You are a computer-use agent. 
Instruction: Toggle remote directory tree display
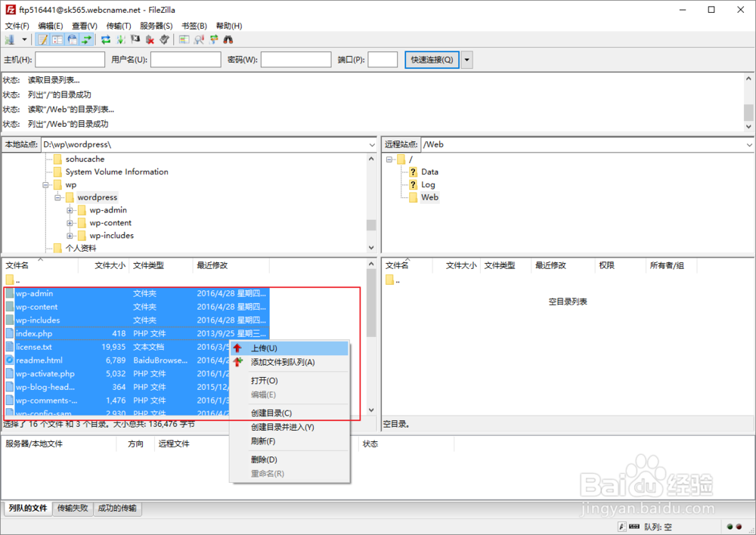click(x=72, y=40)
